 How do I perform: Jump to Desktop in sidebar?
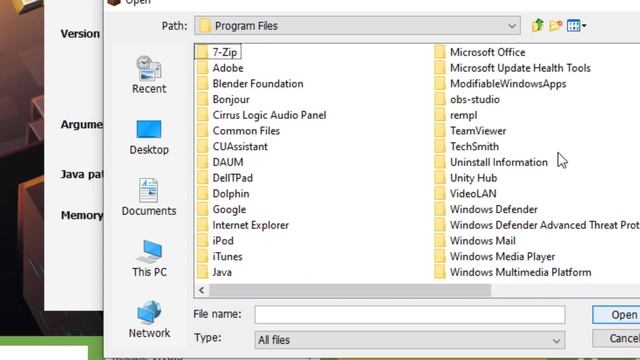[149, 138]
